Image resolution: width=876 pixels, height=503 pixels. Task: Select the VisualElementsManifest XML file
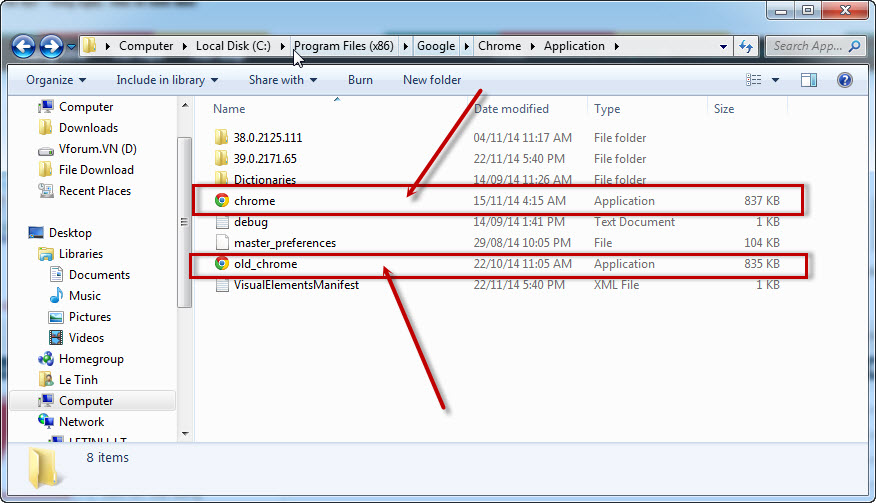click(296, 285)
